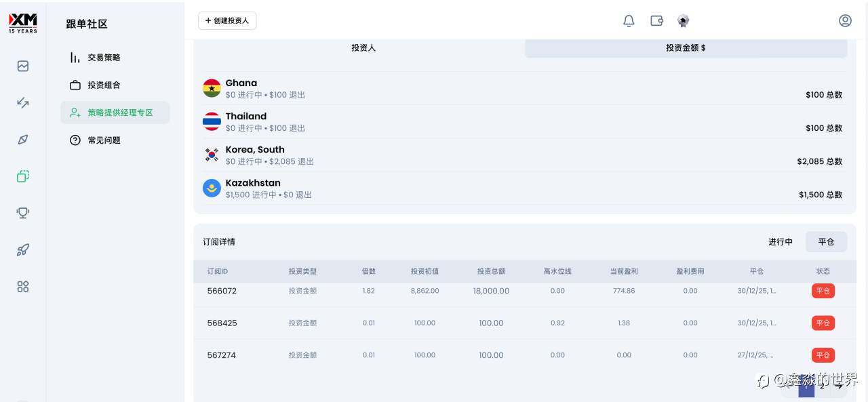Viewport: 868px width, 402px height.
Task: Switch to the 投资人 view toggle
Action: click(363, 47)
